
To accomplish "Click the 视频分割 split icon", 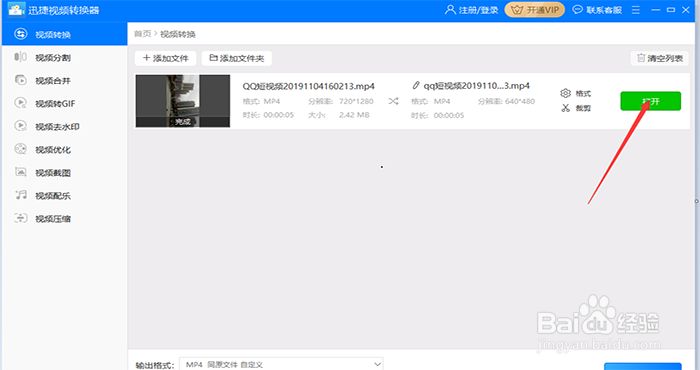I will (21, 57).
